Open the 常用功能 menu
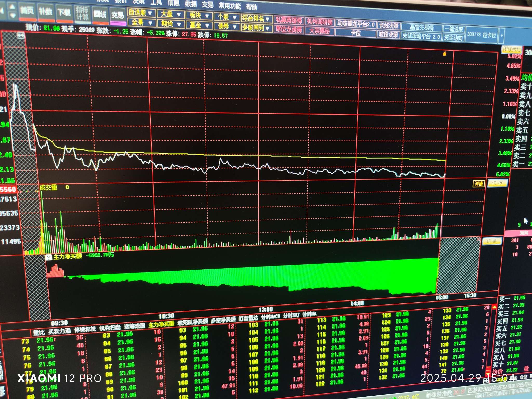Image resolution: width=532 pixels, height=399 pixels. click(230, 6)
